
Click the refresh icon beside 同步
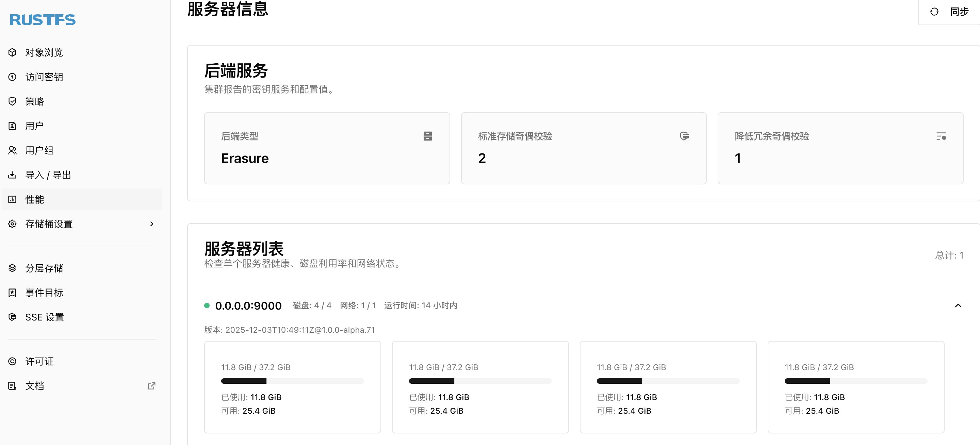[x=934, y=12]
